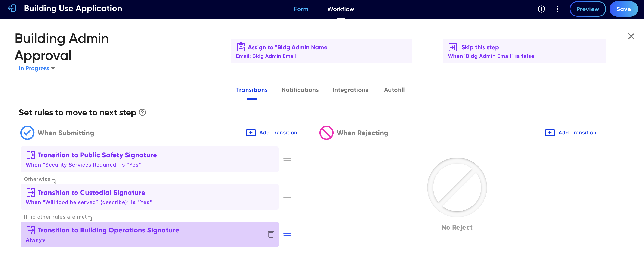This screenshot has width=644, height=263.
Task: Click "Bldg Admin Email" is false condition text
Action: (x=491, y=56)
